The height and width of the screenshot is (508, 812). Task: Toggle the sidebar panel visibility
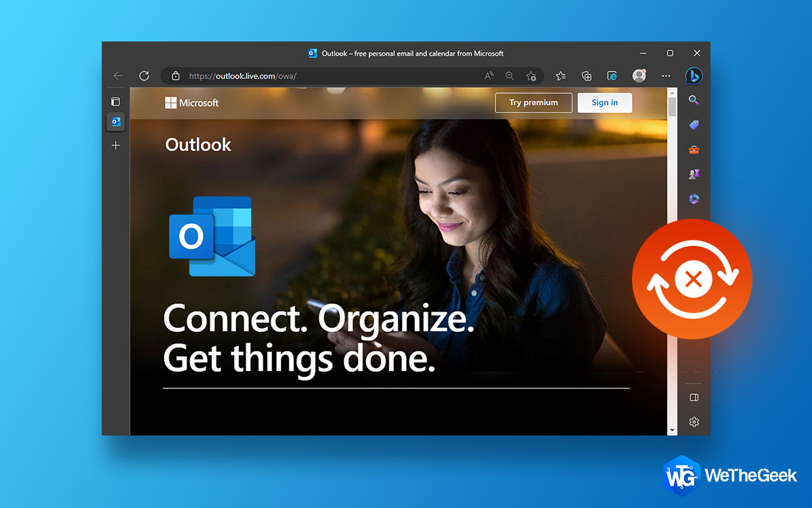pos(694,397)
